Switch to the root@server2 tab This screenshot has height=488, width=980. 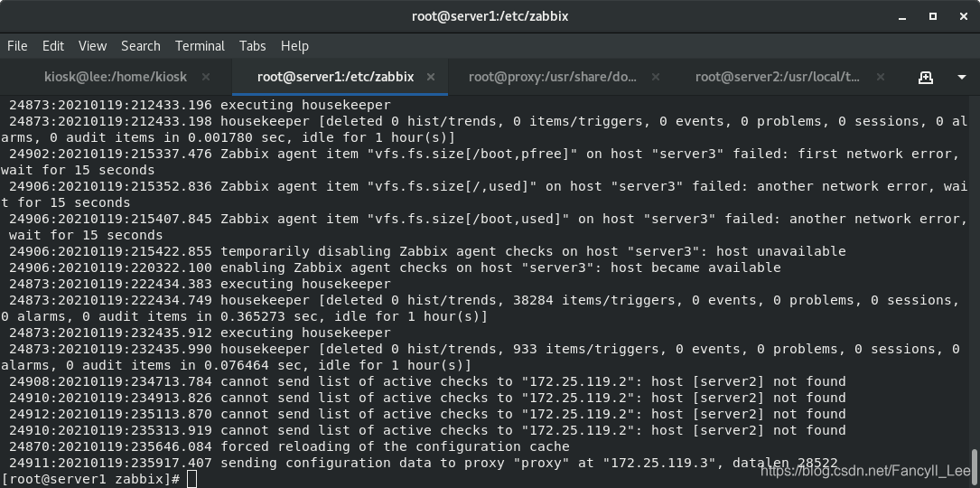coord(778,77)
